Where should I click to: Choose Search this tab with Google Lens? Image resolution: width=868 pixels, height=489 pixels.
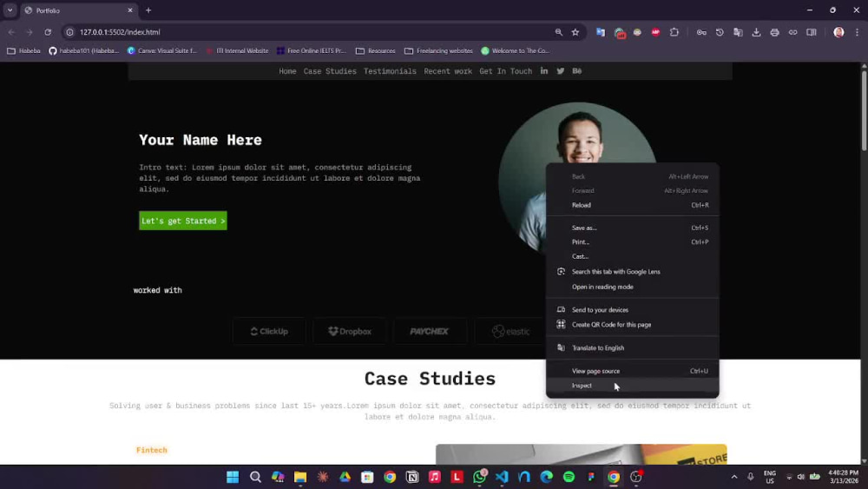tap(632, 271)
